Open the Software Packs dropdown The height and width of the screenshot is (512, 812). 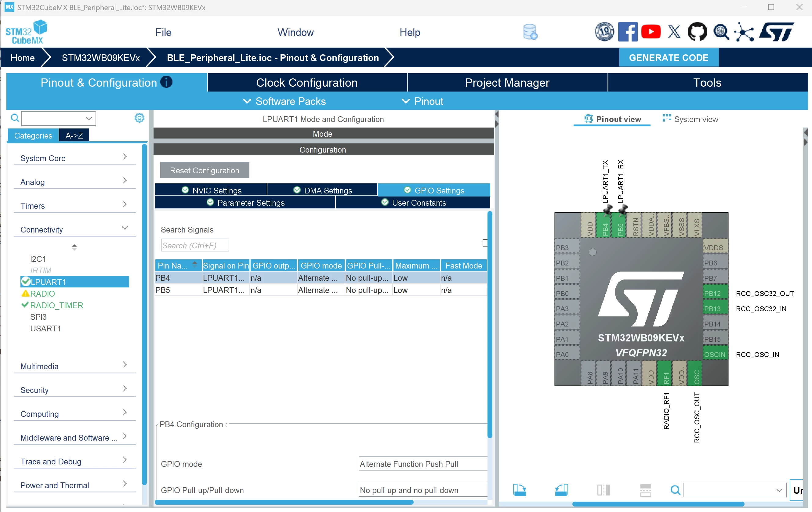(284, 101)
